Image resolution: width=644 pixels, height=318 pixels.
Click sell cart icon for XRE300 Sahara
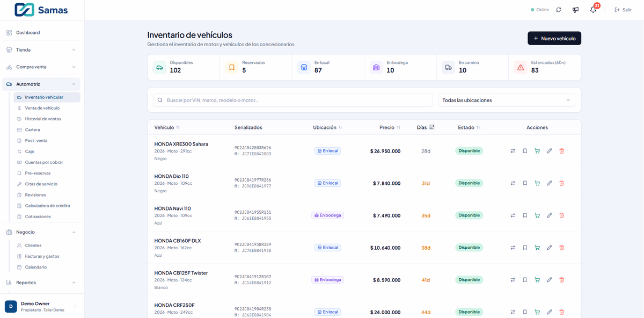(537, 151)
